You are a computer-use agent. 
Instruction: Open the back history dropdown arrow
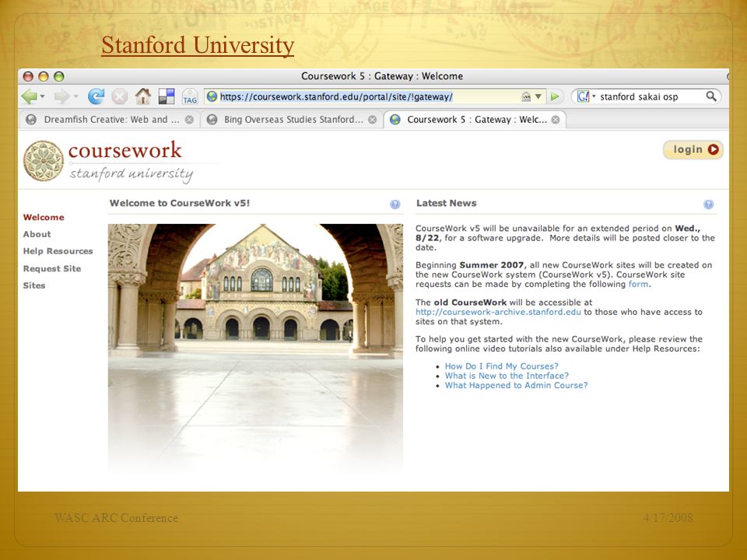click(x=42, y=96)
